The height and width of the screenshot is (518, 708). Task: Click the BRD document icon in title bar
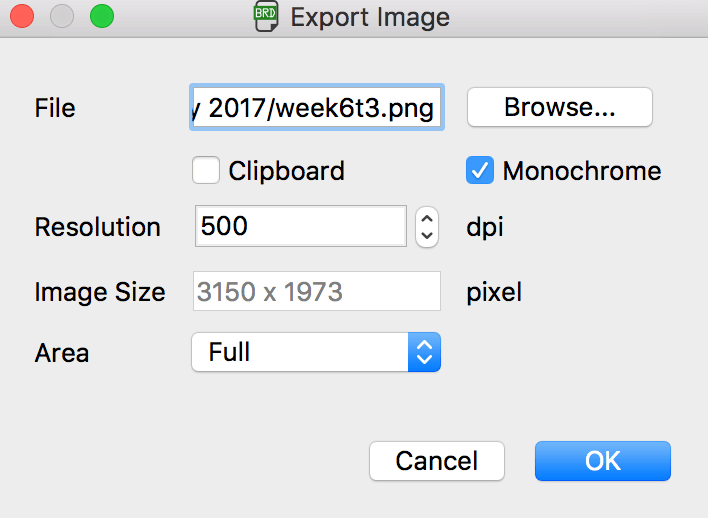pyautogui.click(x=265, y=17)
